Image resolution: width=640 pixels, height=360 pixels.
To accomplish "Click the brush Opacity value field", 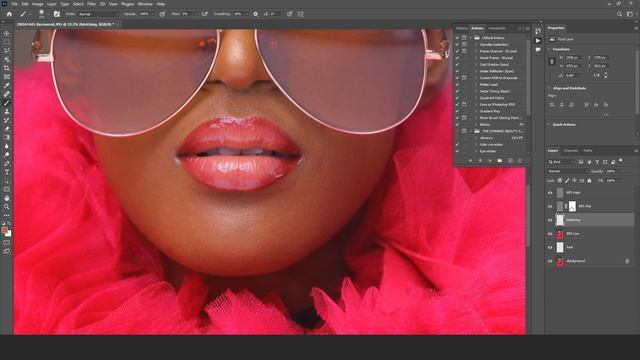I will [x=144, y=14].
